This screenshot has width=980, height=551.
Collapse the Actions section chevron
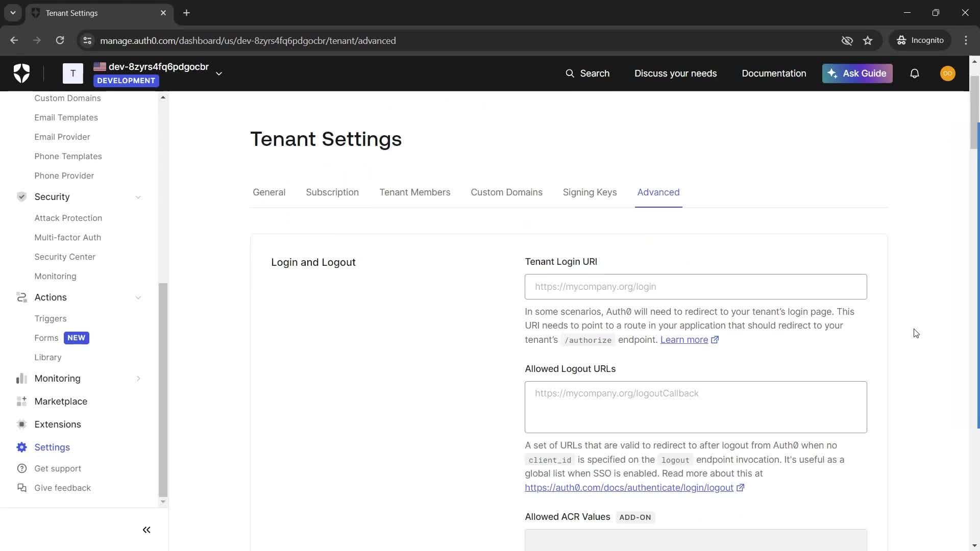138,297
